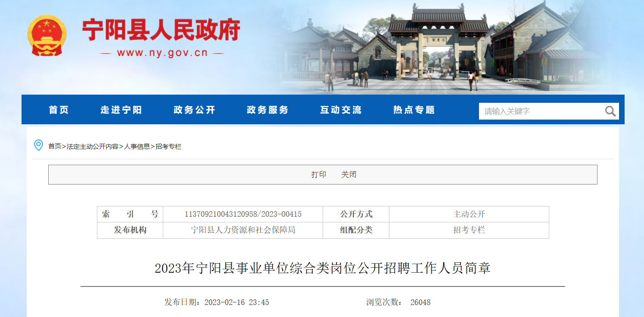This screenshot has height=317, width=644.
Task: Click the publish date 2023-02-16 23:45
Action: 237,302
